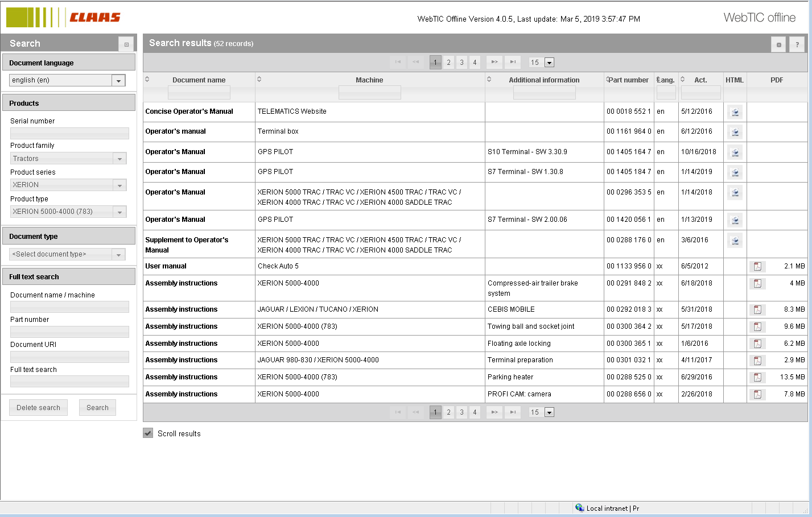This screenshot has width=812, height=517.
Task: Go to next page in top paginator
Action: pyautogui.click(x=494, y=62)
